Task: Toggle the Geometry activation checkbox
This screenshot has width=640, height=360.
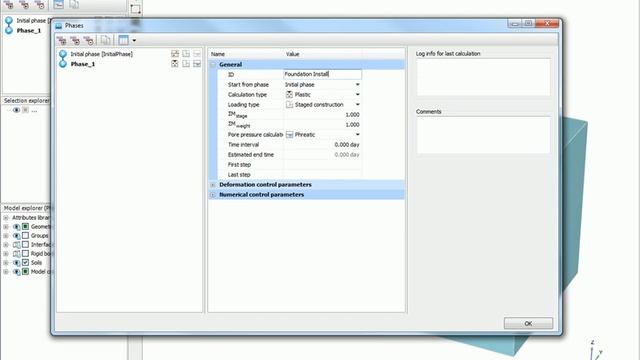Action: tap(25, 227)
